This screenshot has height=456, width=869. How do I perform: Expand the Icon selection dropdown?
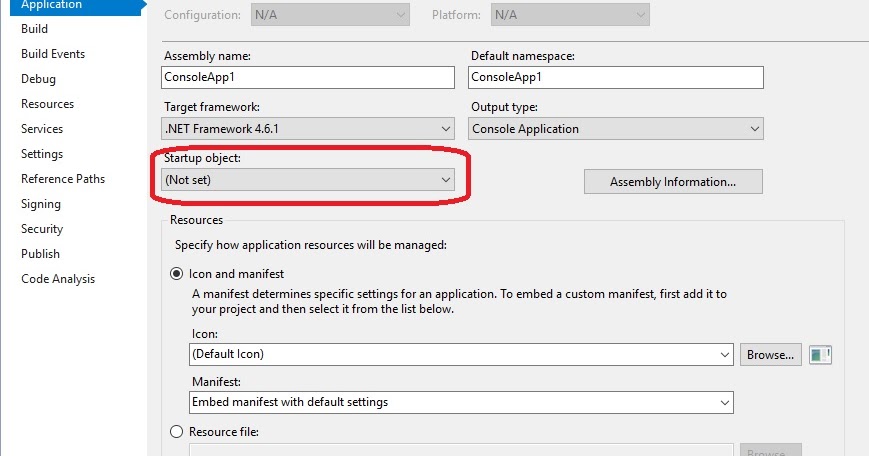point(461,354)
